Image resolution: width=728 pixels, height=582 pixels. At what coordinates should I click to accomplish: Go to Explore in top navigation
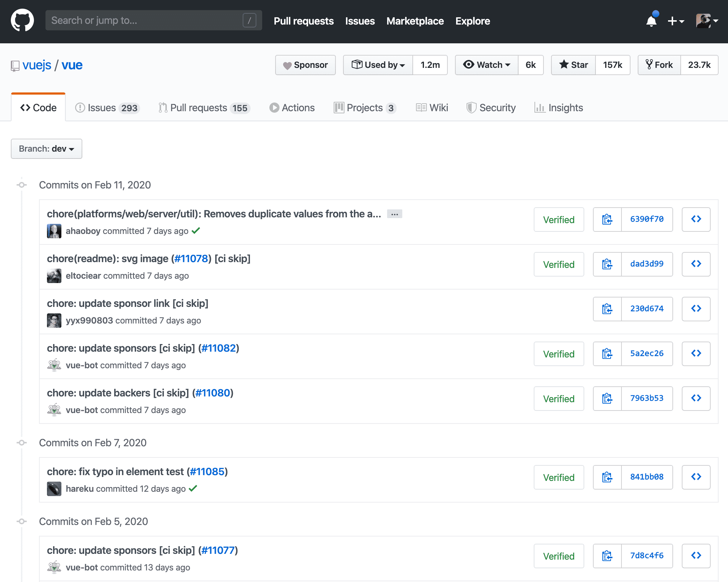[472, 21]
